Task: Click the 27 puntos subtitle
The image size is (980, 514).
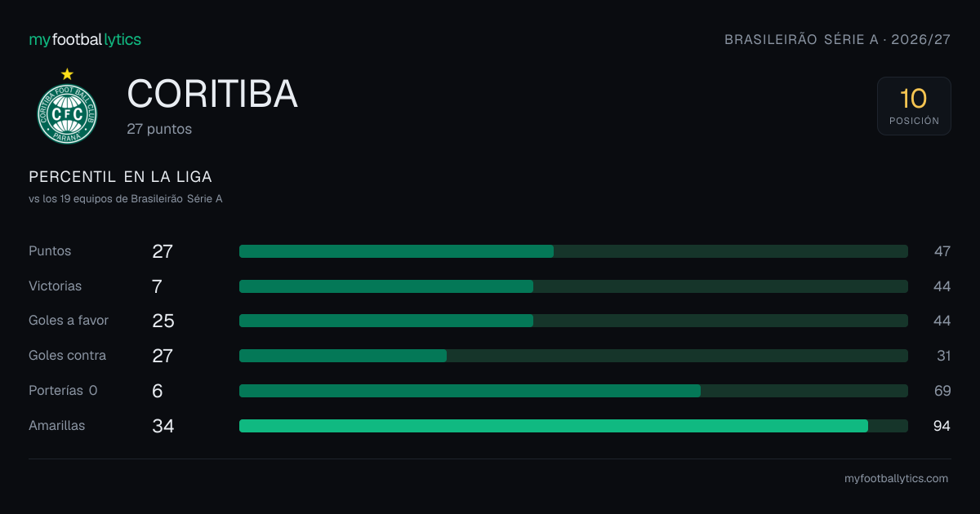Action: point(159,129)
